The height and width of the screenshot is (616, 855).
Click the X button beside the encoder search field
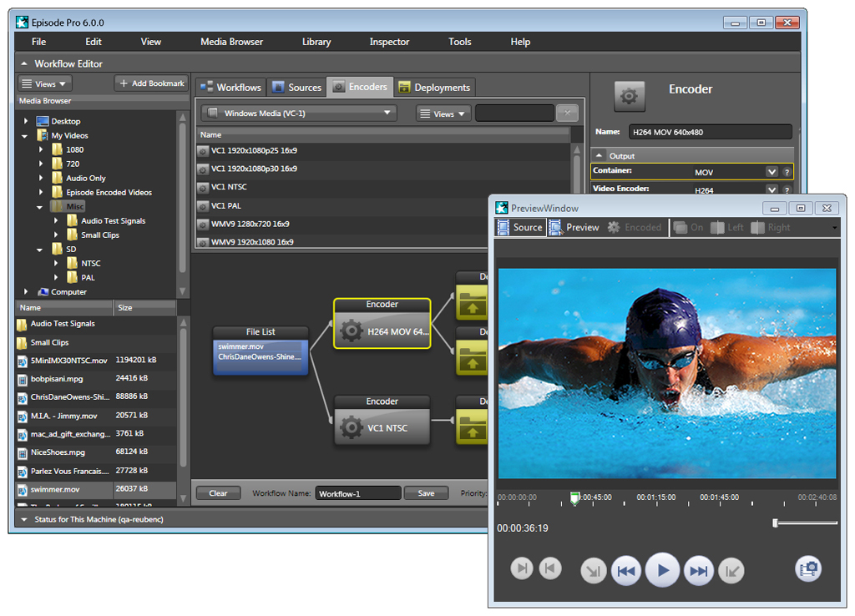point(566,114)
